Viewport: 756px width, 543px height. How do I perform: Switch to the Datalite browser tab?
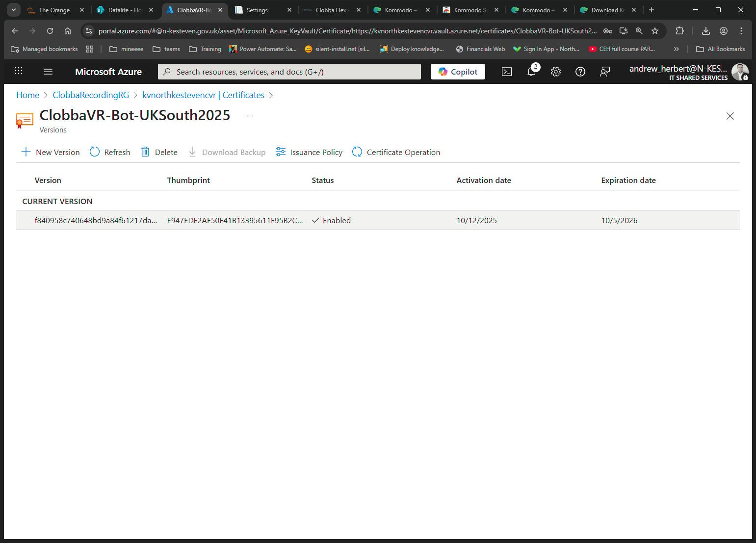pos(125,10)
